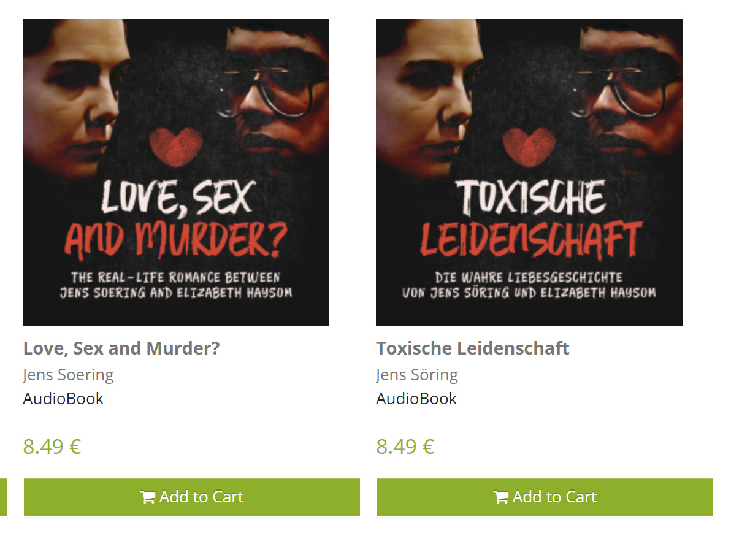The image size is (750, 560).
Task: Click the partially visible green button at left edge
Action: [x=3, y=497]
